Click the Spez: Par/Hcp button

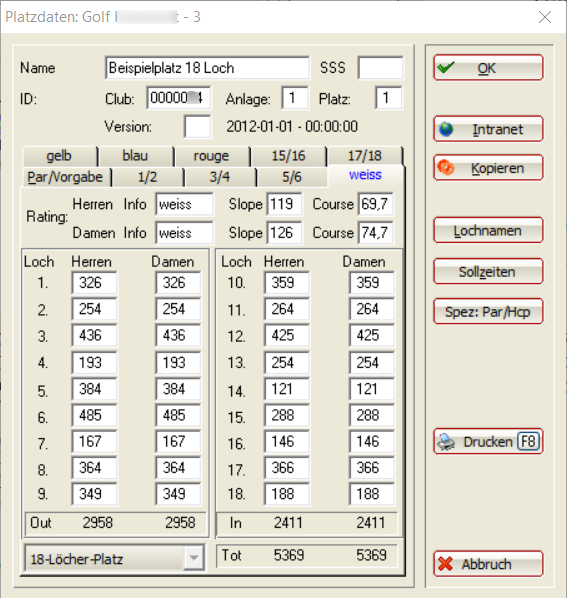click(488, 312)
